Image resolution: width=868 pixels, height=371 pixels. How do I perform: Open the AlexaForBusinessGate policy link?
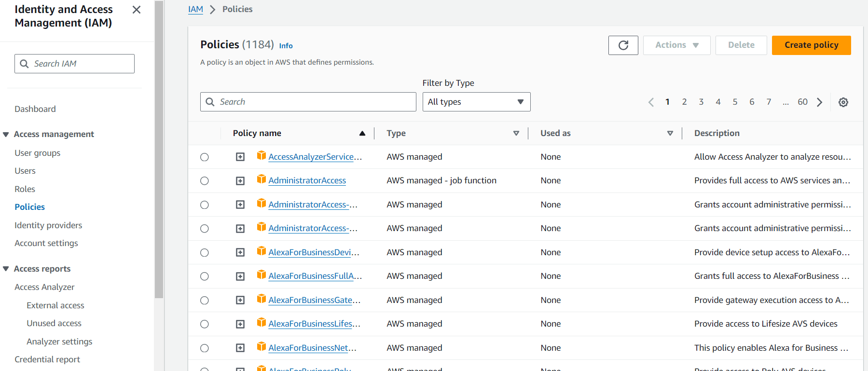[314, 300]
